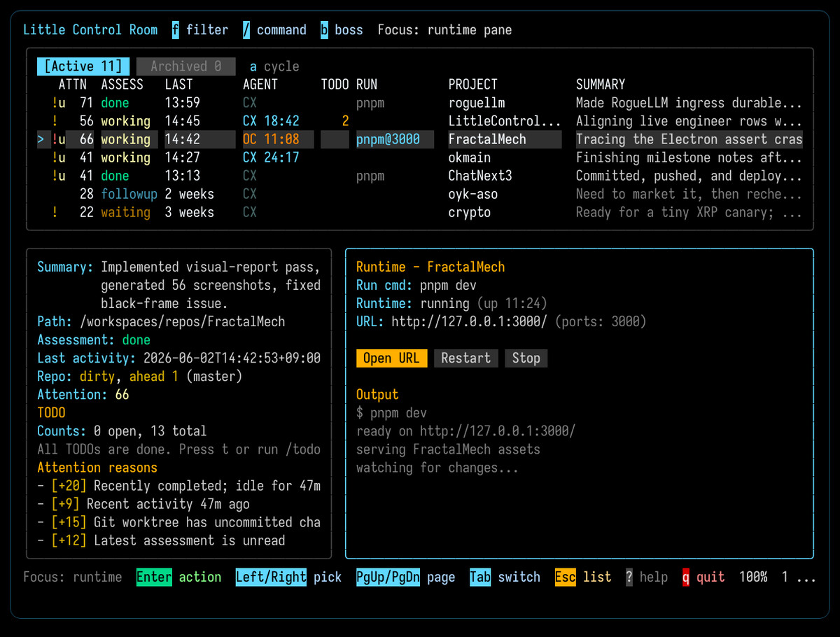Click the Enter action key badge
Screen dimensions: 840x637
point(154,577)
